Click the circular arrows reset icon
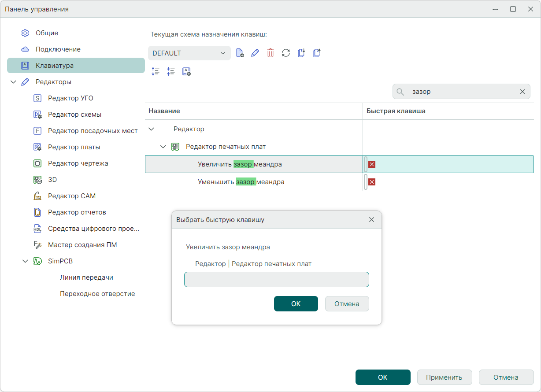The height and width of the screenshot is (392, 541). pos(286,53)
